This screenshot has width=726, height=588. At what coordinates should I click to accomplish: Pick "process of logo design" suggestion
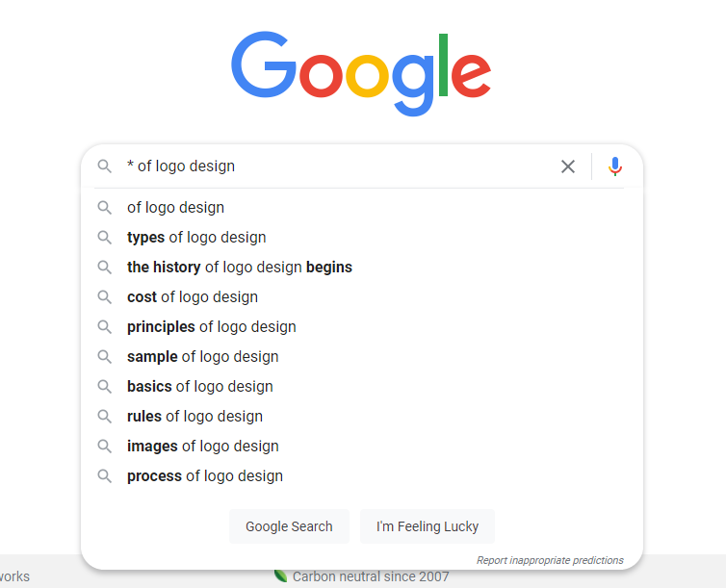[205, 476]
